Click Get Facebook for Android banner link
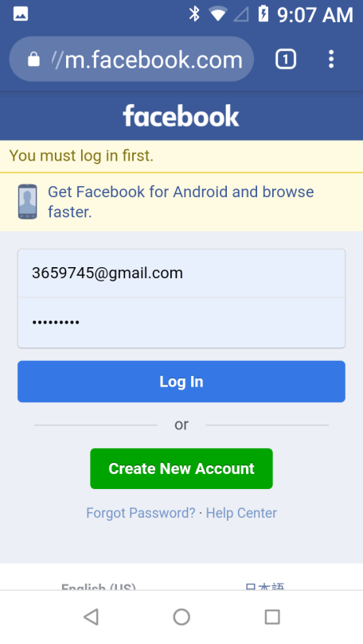 (x=181, y=202)
